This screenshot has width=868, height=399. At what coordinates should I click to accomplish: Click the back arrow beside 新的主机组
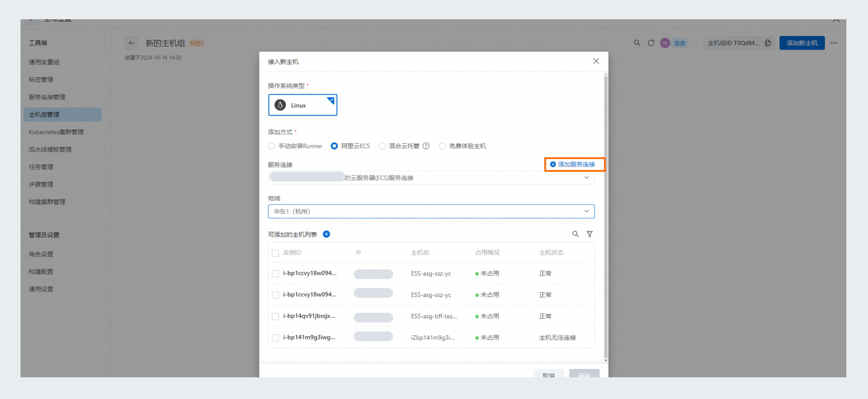(132, 43)
